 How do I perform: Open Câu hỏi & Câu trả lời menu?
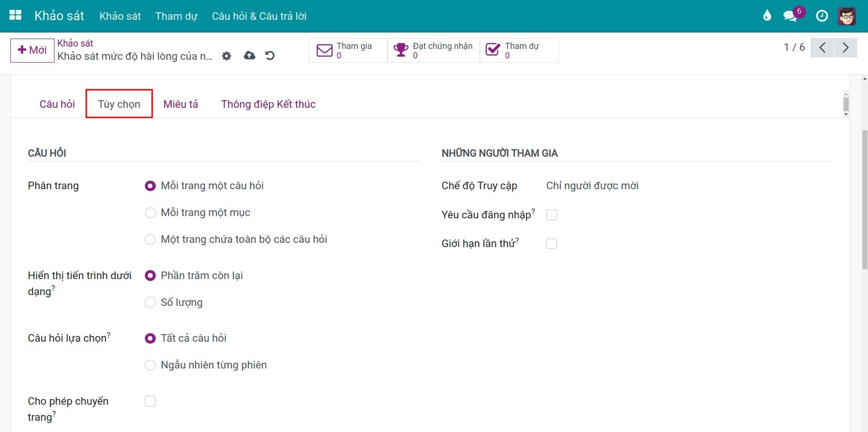coord(259,16)
